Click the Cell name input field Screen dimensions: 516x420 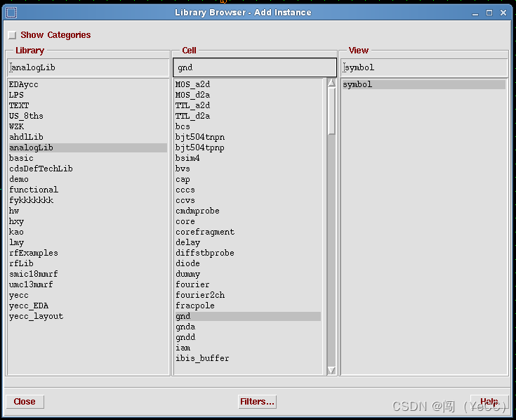click(255, 67)
